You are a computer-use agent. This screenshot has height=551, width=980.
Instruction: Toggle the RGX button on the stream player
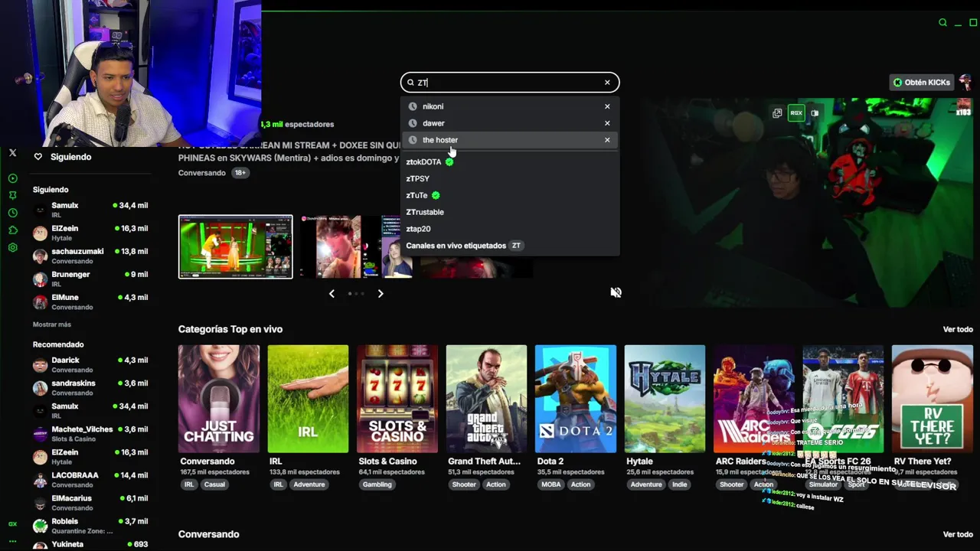(796, 113)
